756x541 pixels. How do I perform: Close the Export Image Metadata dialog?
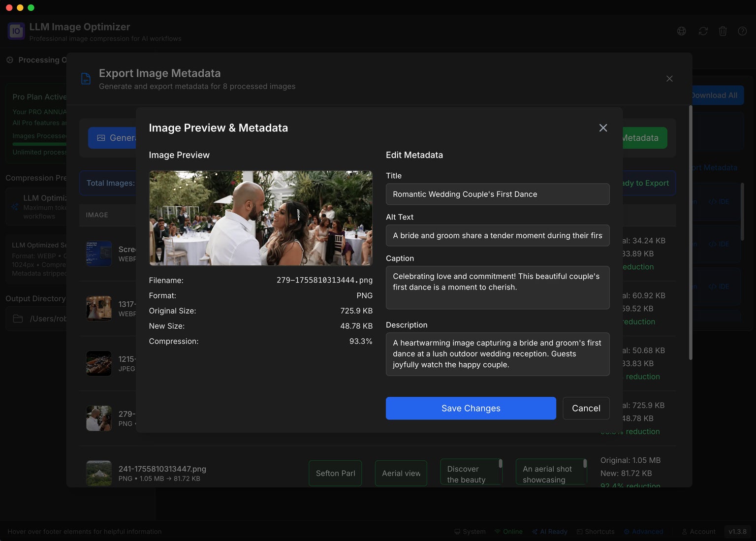coord(669,79)
